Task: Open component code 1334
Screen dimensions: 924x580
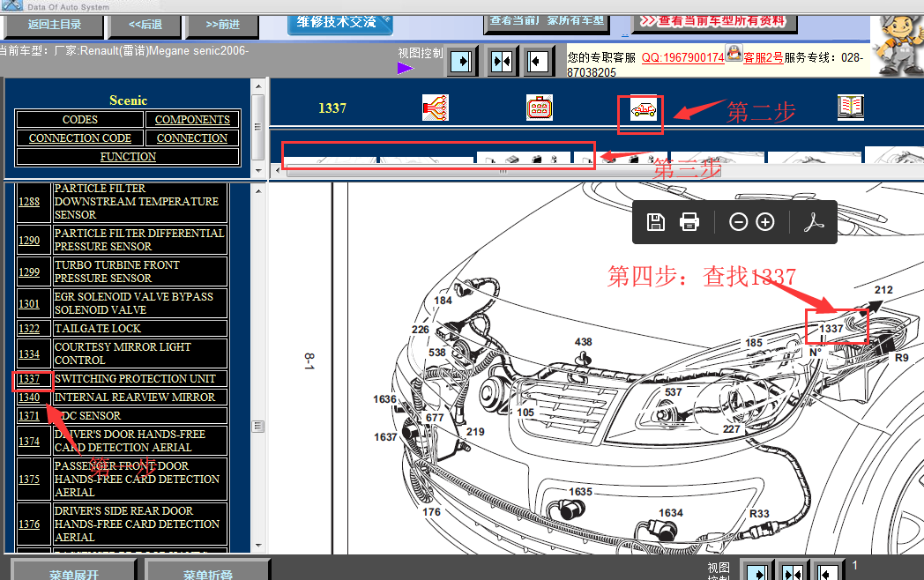Action: pyautogui.click(x=29, y=353)
